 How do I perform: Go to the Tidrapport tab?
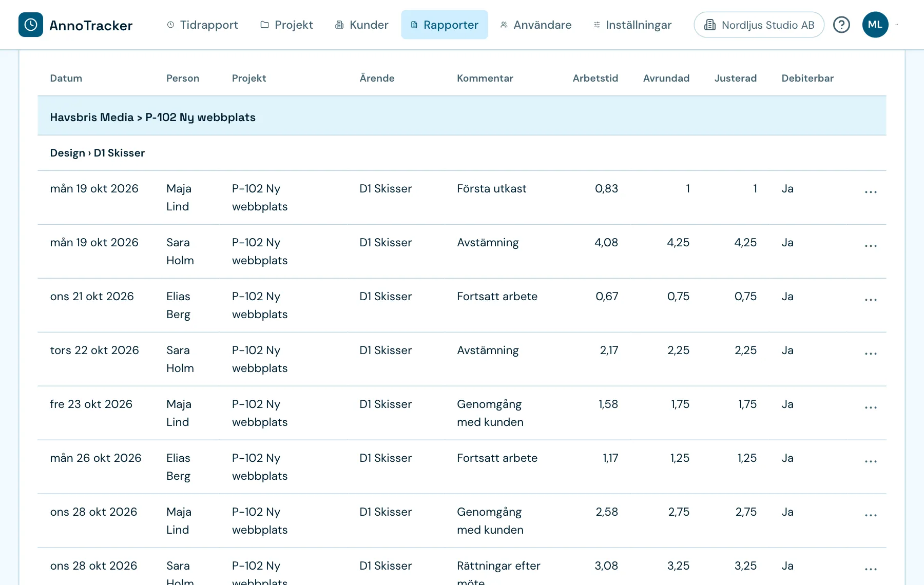(x=203, y=25)
